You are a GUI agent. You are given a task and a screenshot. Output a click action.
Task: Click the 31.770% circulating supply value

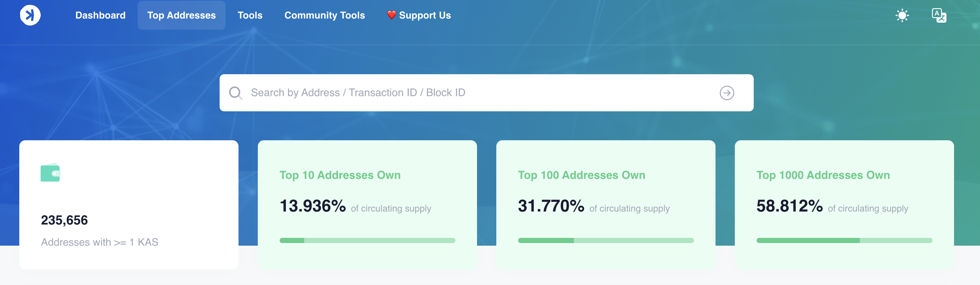(550, 206)
